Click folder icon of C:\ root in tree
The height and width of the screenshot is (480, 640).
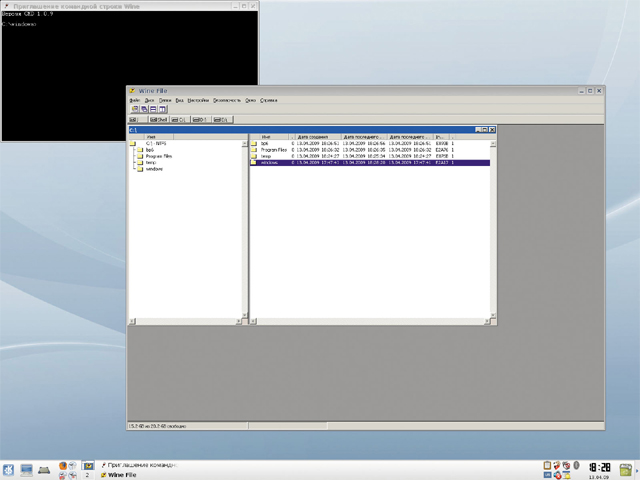click(x=133, y=144)
